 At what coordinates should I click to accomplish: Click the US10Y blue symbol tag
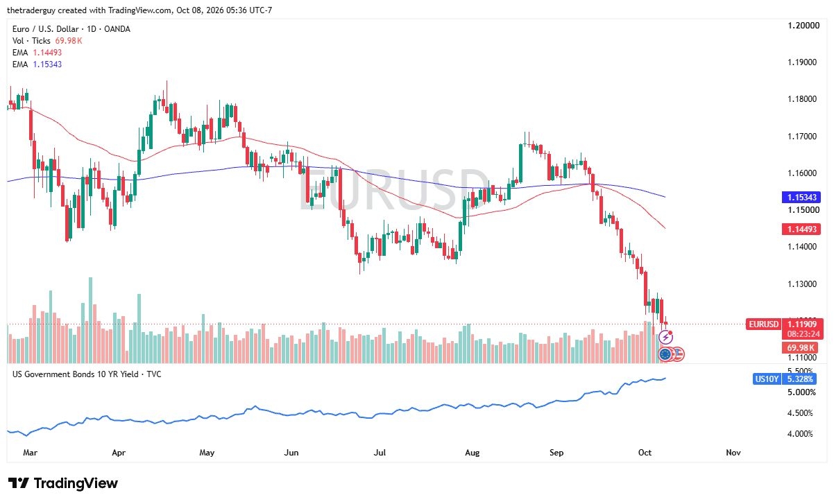point(766,379)
